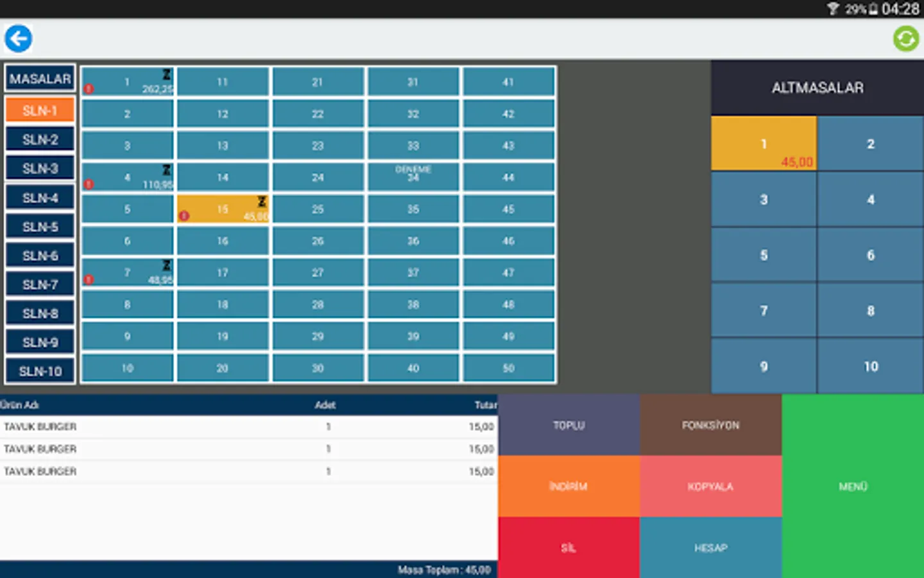Viewport: 924px width, 578px height.
Task: Open the green MENÜ button
Action: tap(853, 486)
